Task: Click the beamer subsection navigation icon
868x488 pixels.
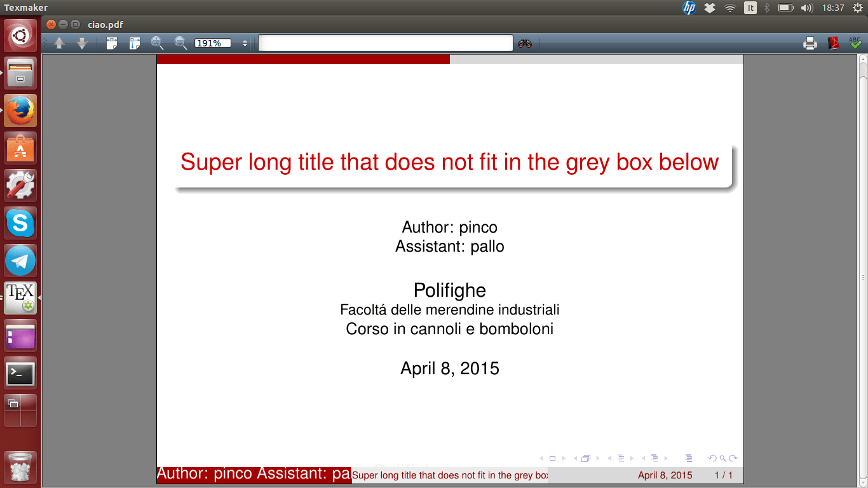Action: pos(621,458)
